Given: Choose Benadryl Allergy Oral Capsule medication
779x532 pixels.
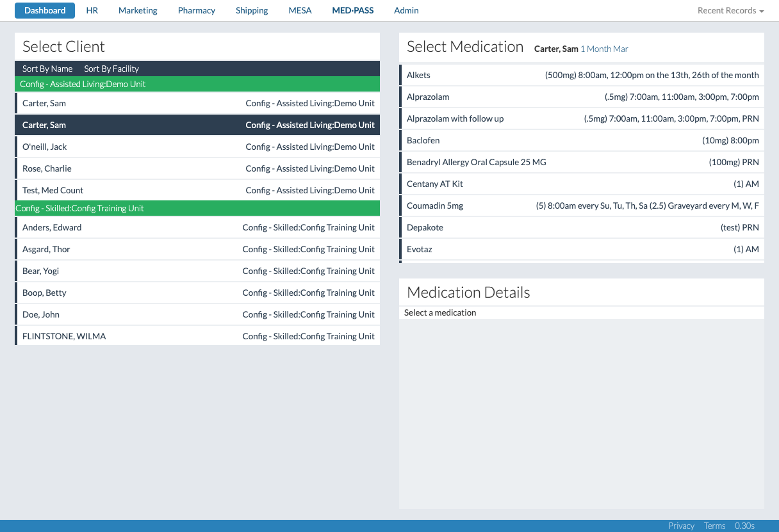Looking at the screenshot, I should 476,162.
